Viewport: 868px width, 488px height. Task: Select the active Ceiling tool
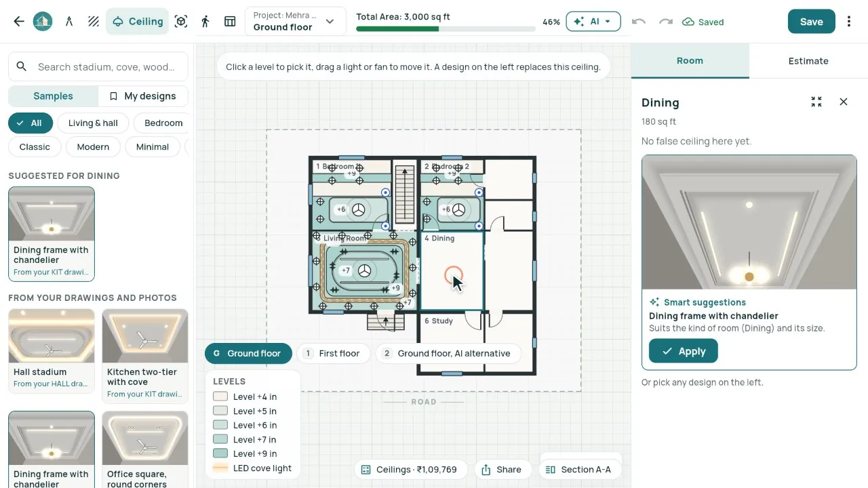tap(137, 22)
